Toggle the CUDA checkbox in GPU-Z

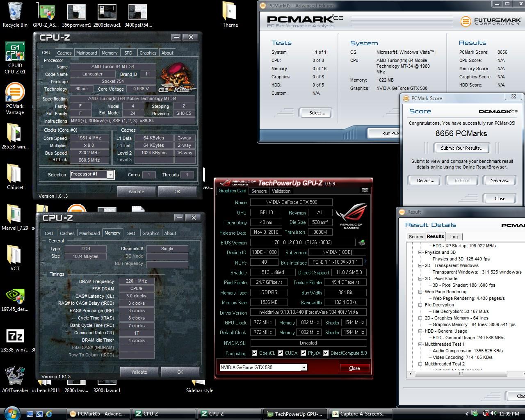pyautogui.click(x=281, y=353)
